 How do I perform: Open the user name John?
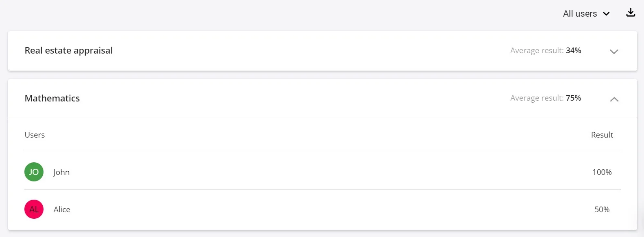pos(61,172)
